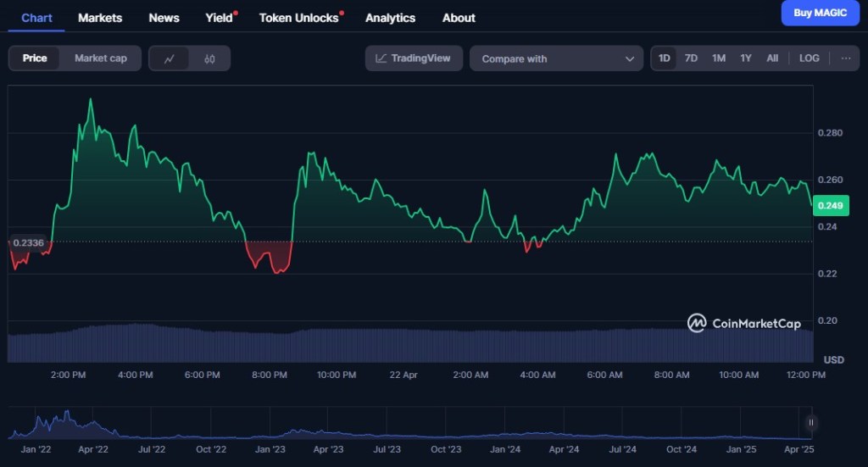Expand the Compare with dropdown

[x=556, y=58]
